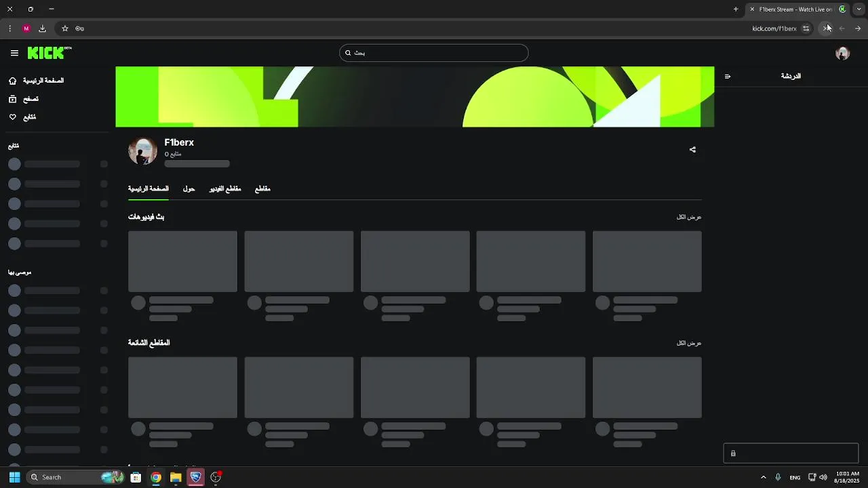Open Chrome's three-dot menu
This screenshot has width=868, height=488.
9,28
